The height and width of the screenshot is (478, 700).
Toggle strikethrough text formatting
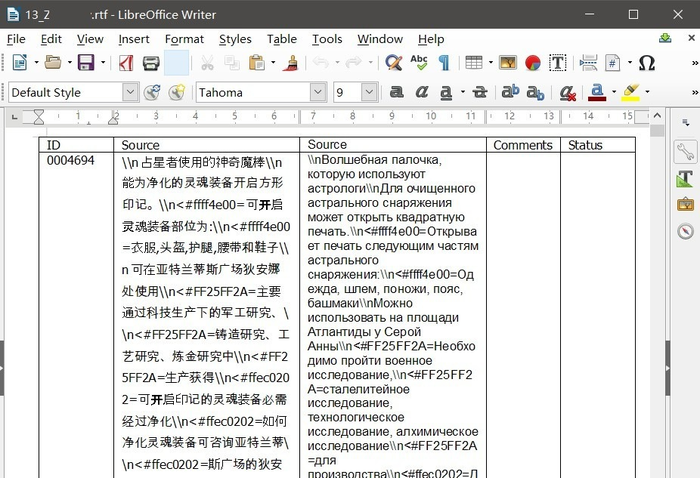pos(480,92)
